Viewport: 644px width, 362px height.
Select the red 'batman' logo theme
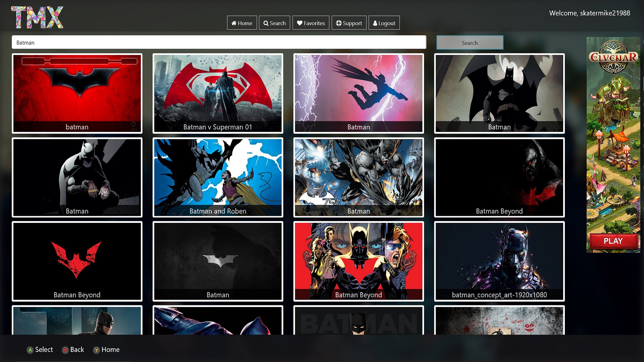coord(77,93)
